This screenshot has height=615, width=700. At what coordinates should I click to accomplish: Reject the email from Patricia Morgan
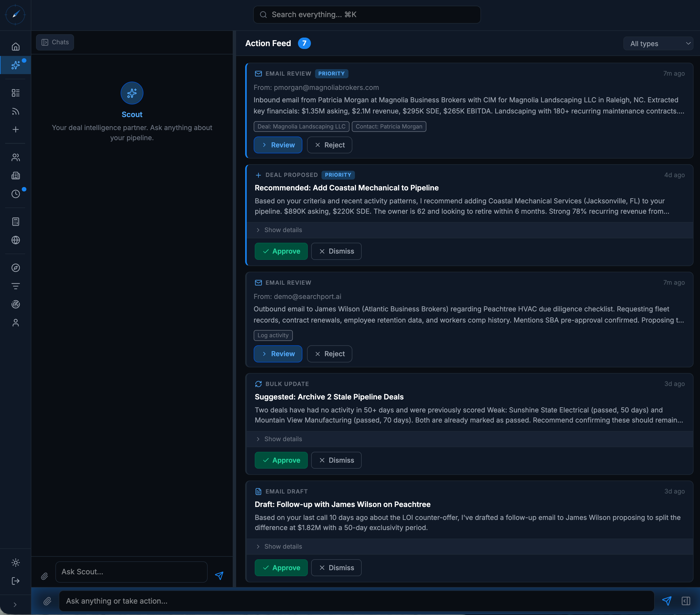329,145
